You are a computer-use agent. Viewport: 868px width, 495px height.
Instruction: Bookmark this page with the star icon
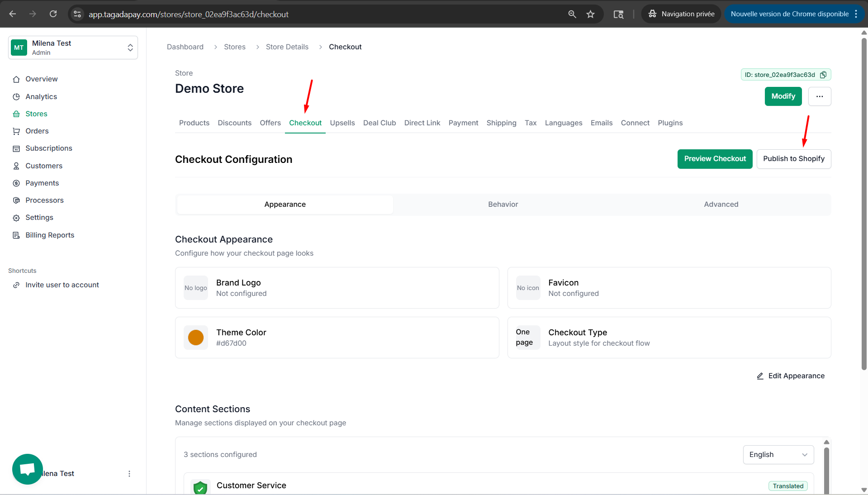(590, 14)
